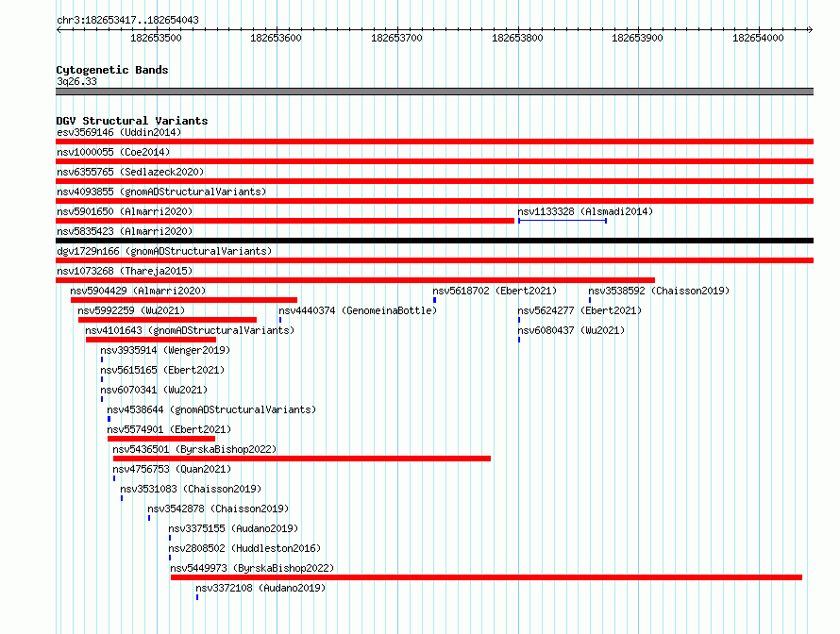Open the nsv6070341 (Wu2021) label
Image resolution: width=840 pixels, height=634 pixels.
click(154, 390)
